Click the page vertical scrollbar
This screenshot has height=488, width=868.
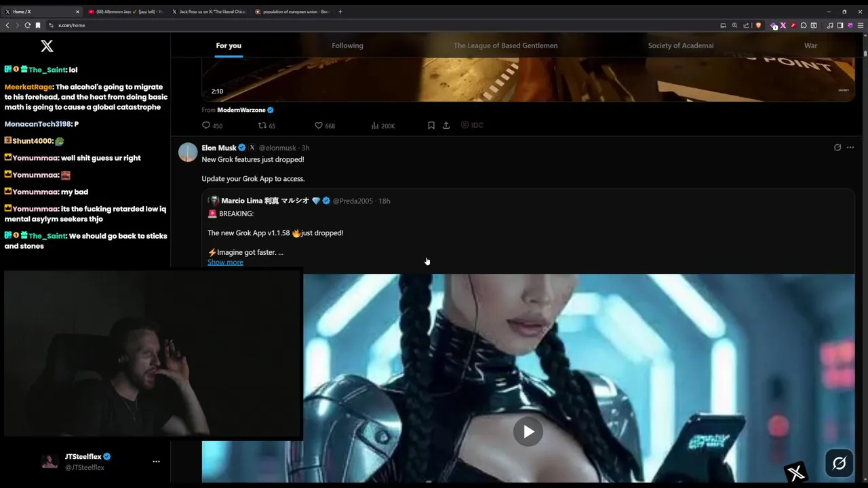[x=865, y=52]
